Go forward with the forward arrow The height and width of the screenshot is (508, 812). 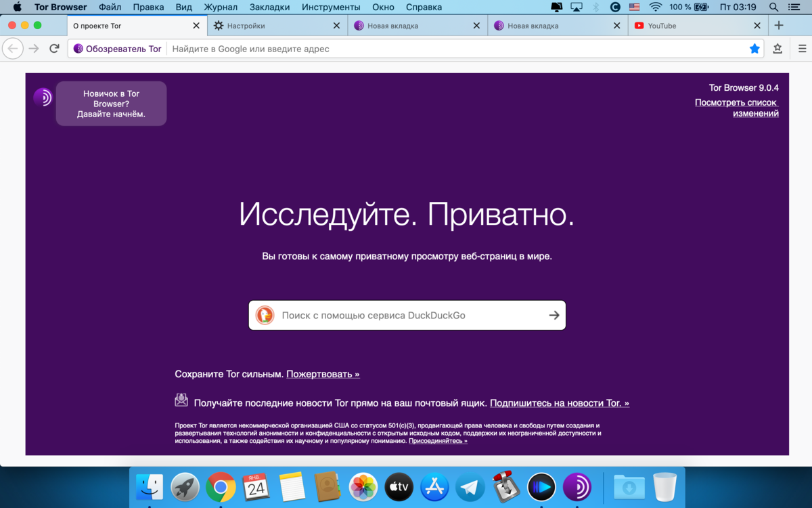click(34, 49)
